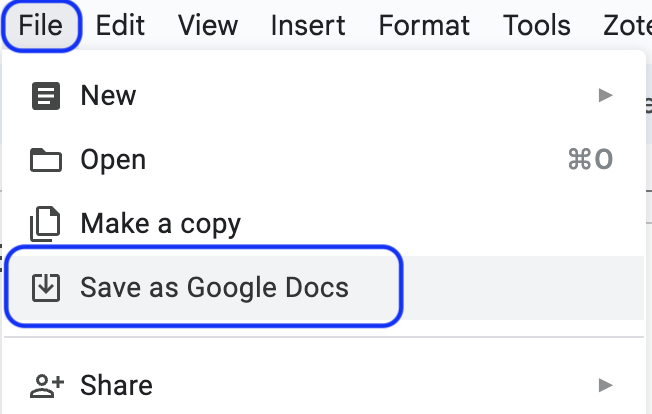
Task: Close the File menu via its tab
Action: tap(41, 26)
